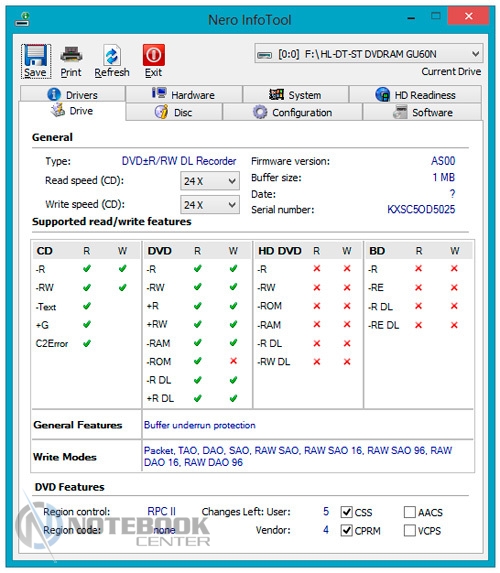Screen dimensions: 500x573
Task: Enable the VCPS checkbox
Action: 410,530
